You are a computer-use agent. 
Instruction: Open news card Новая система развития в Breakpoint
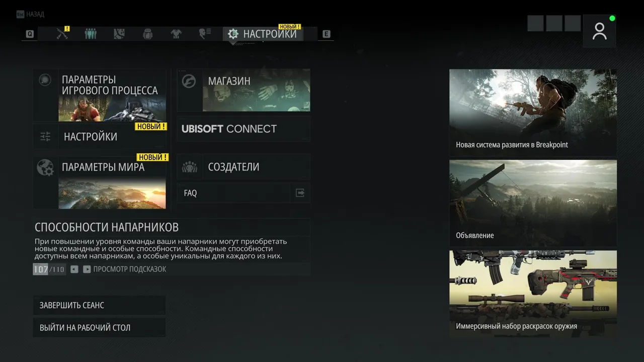click(533, 113)
